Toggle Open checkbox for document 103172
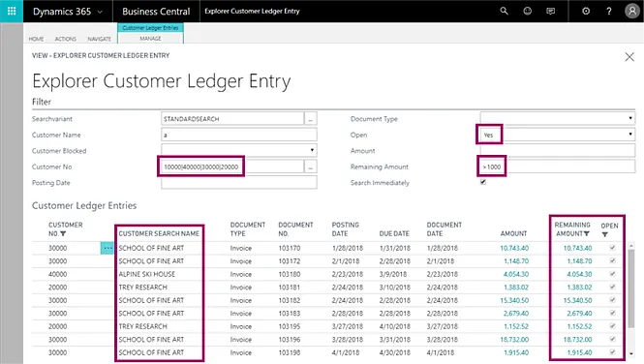644x364 pixels. click(x=612, y=260)
